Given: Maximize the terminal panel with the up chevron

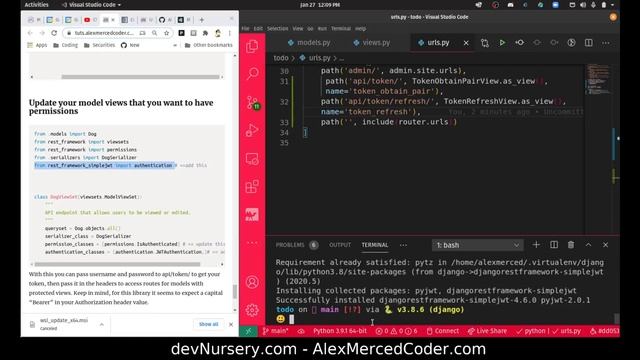Looking at the screenshot, I should (x=588, y=244).
